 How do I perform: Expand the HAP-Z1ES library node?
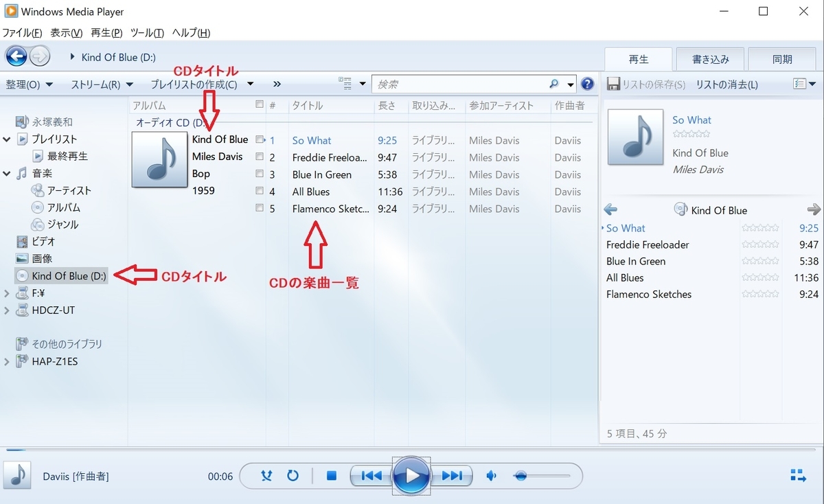pos(7,362)
